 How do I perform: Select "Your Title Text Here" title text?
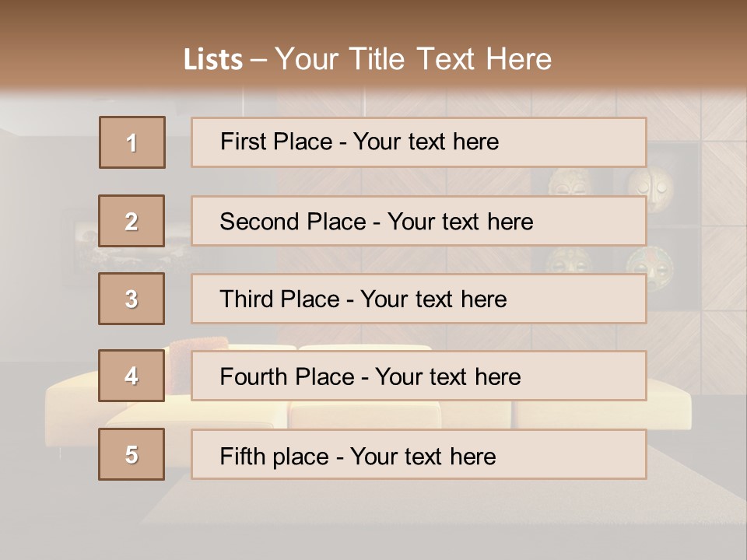[413, 59]
